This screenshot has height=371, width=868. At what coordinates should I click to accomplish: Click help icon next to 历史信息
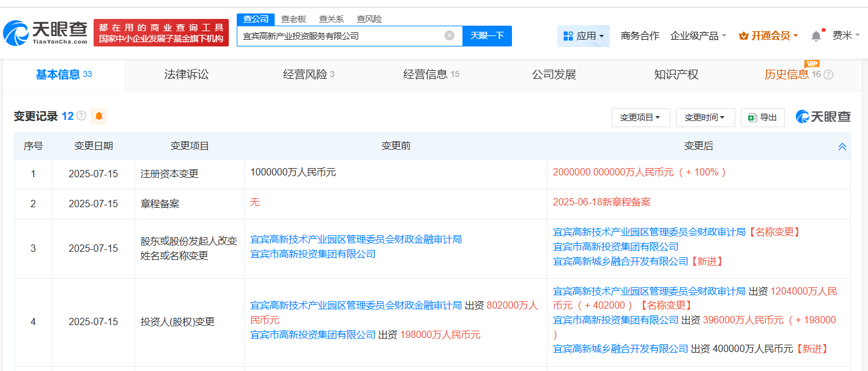[828, 75]
